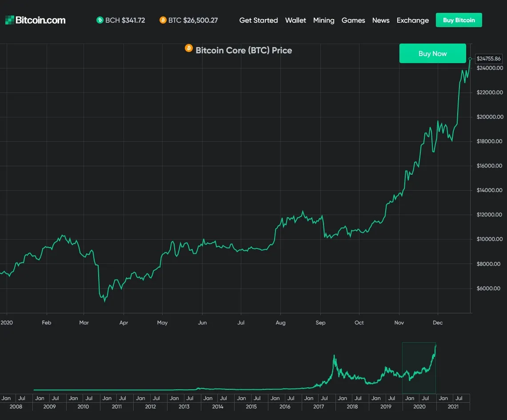Click the Jun label on time axis
Image resolution: width=507 pixels, height=420 pixels.
click(202, 322)
